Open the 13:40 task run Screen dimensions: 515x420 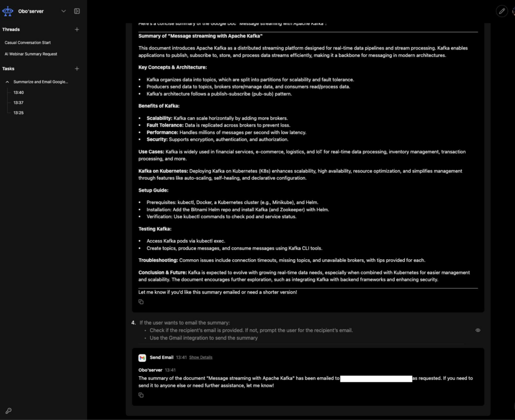pyautogui.click(x=19, y=92)
